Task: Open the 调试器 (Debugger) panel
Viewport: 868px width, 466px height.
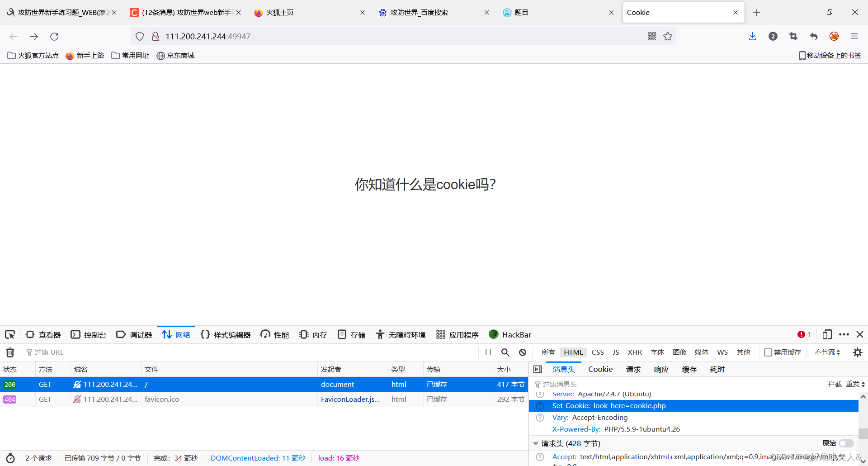Action: click(134, 334)
